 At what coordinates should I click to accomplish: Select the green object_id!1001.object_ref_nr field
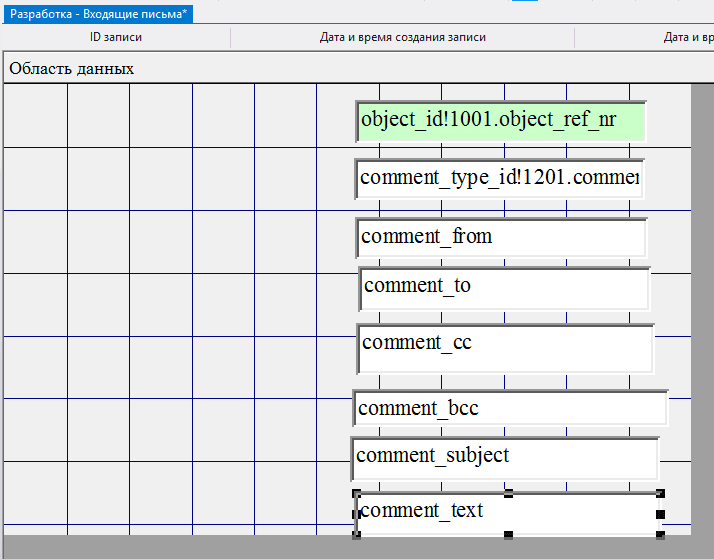(x=500, y=120)
